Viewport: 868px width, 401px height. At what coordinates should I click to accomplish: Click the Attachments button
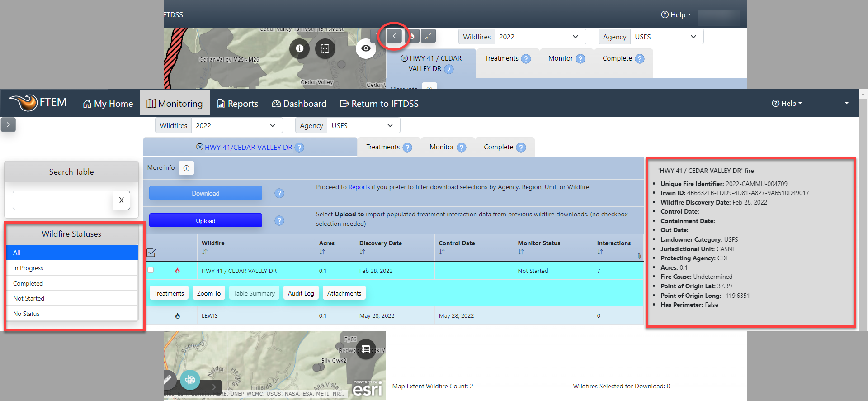click(344, 293)
